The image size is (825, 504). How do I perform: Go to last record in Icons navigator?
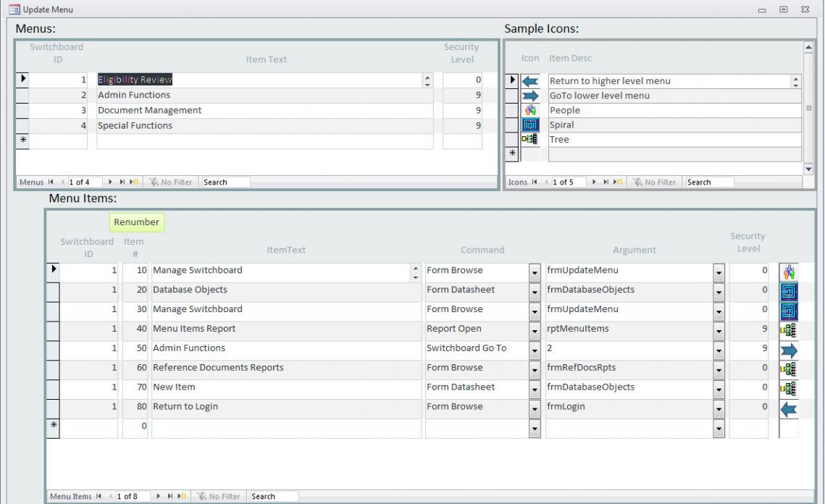(606, 182)
